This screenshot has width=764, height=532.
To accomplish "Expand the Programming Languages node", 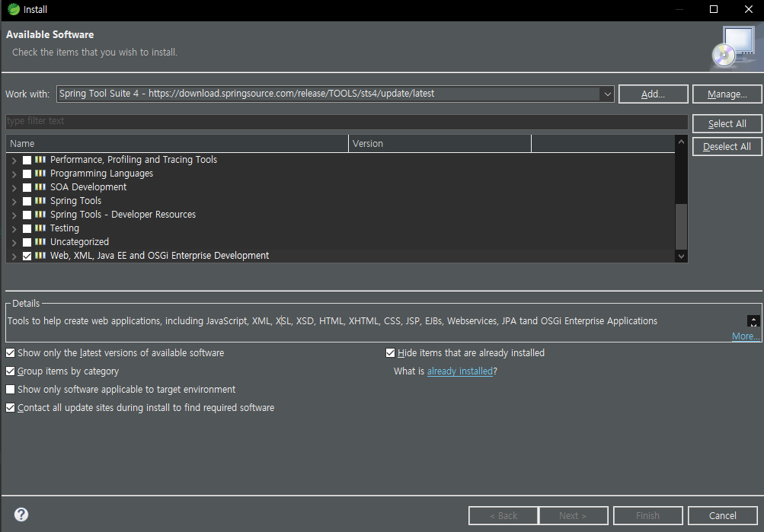I will (14, 174).
